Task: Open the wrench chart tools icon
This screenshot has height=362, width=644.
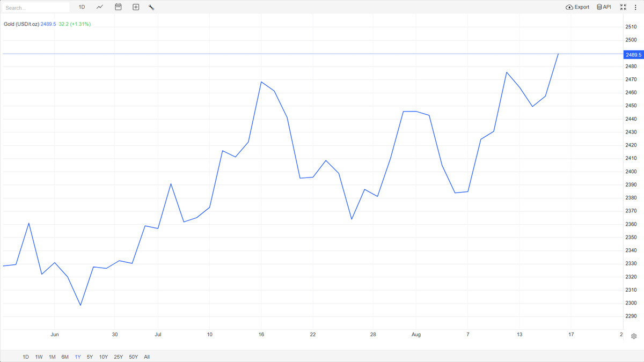Action: point(151,7)
